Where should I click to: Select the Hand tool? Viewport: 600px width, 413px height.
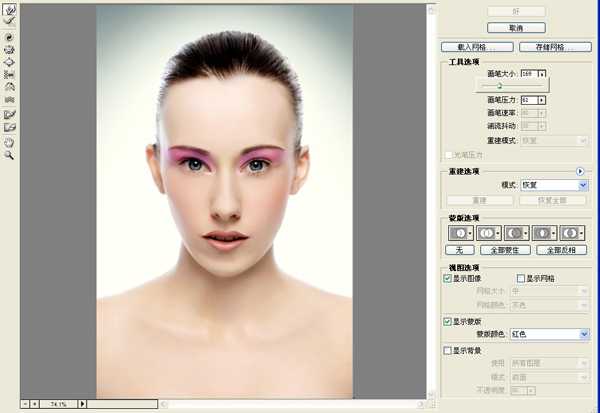[9, 142]
